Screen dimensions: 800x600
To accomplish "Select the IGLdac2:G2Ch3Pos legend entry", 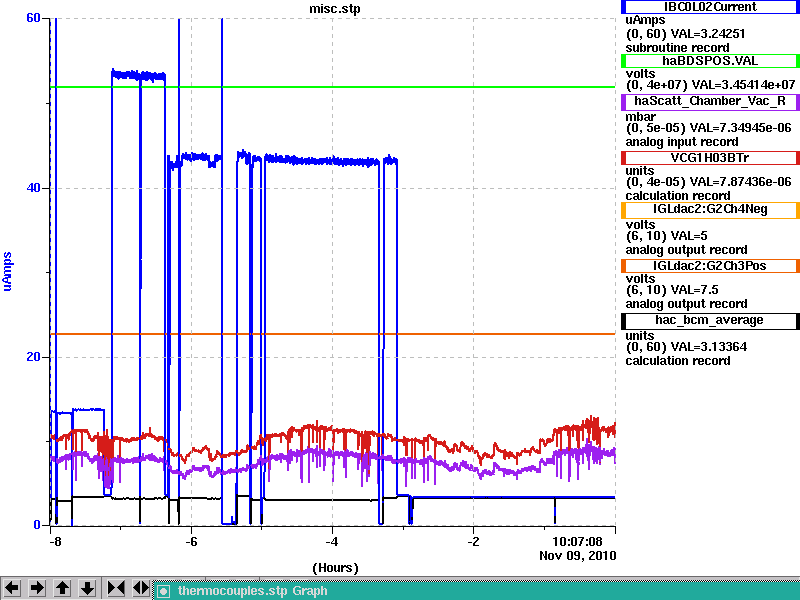I will tap(710, 266).
